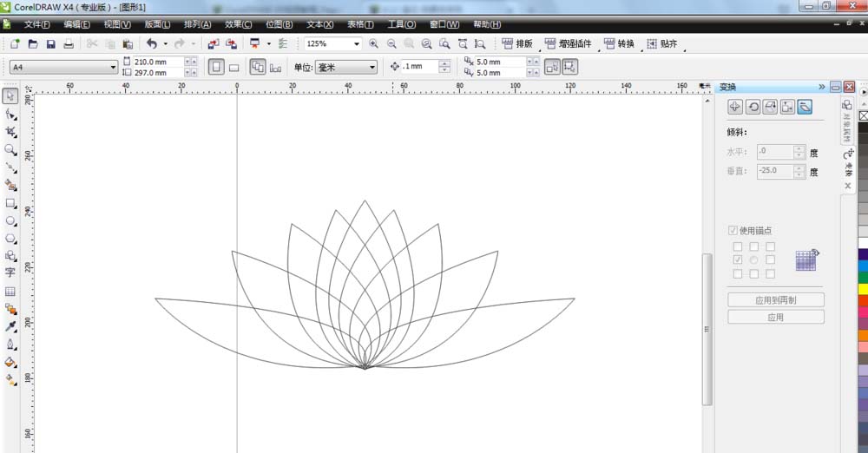Image resolution: width=868 pixels, height=453 pixels.
Task: Click the Export icon
Action: click(x=232, y=43)
